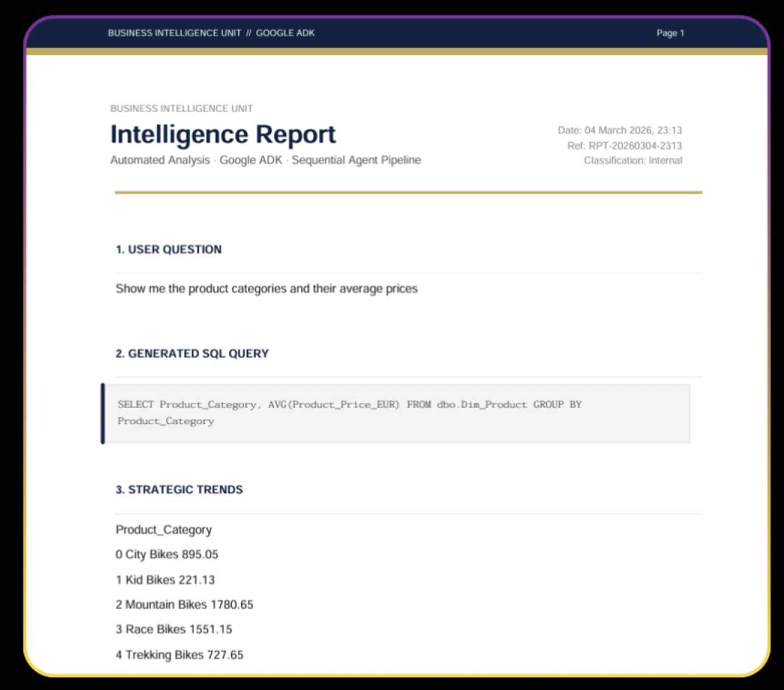Click the user question text about average prices

pyautogui.click(x=266, y=288)
